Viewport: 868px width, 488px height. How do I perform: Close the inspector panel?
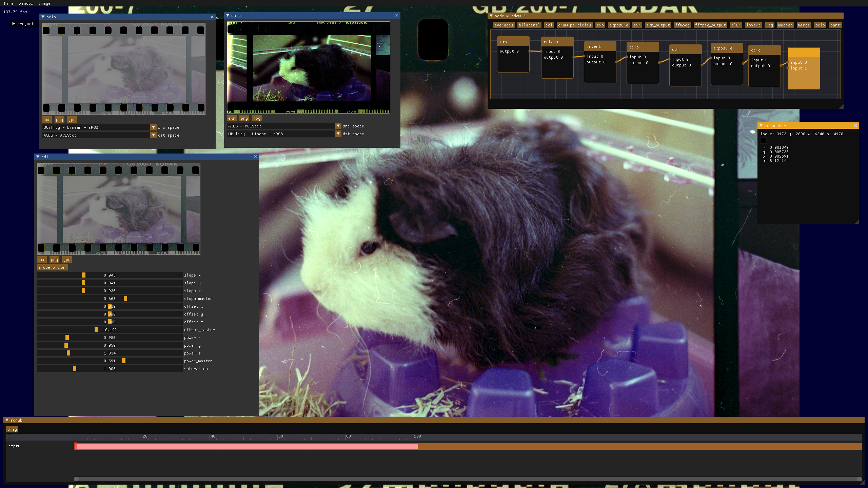click(855, 126)
